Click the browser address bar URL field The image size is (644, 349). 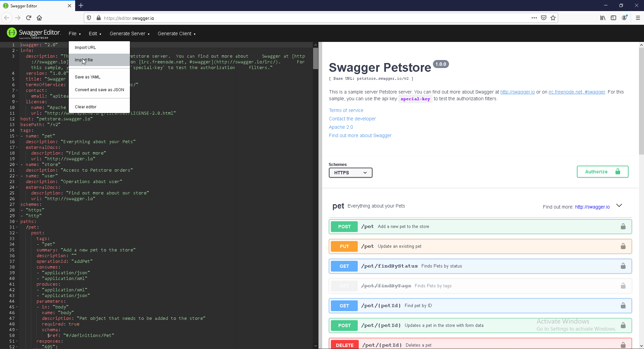(x=302, y=18)
